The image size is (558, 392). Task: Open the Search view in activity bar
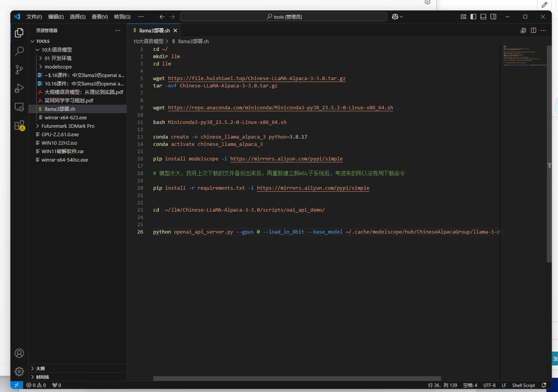19,51
